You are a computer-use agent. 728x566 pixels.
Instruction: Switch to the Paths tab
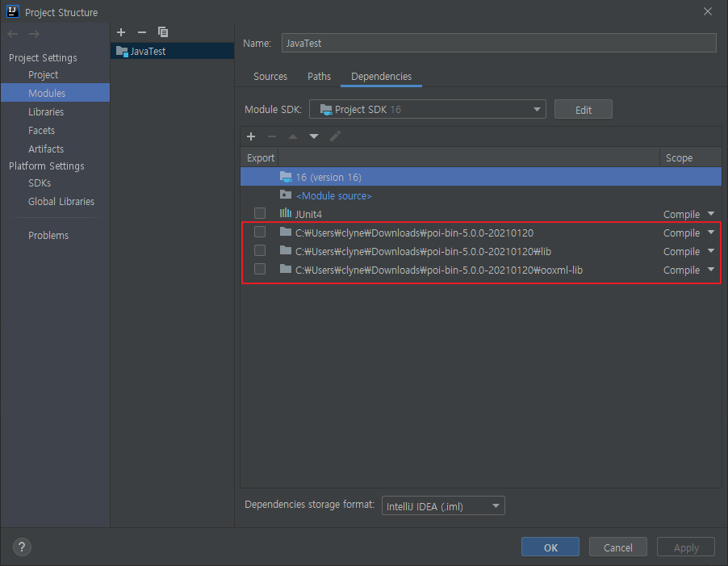tap(319, 77)
